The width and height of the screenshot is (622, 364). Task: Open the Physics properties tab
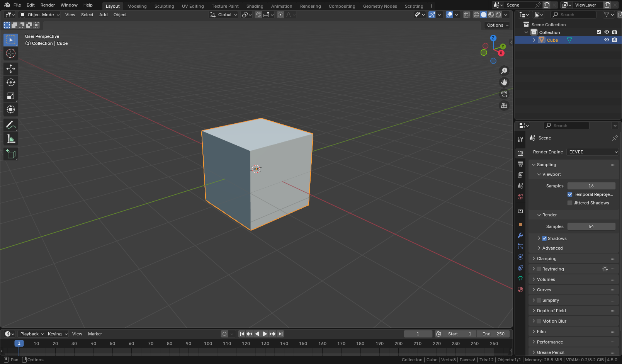coord(520,257)
